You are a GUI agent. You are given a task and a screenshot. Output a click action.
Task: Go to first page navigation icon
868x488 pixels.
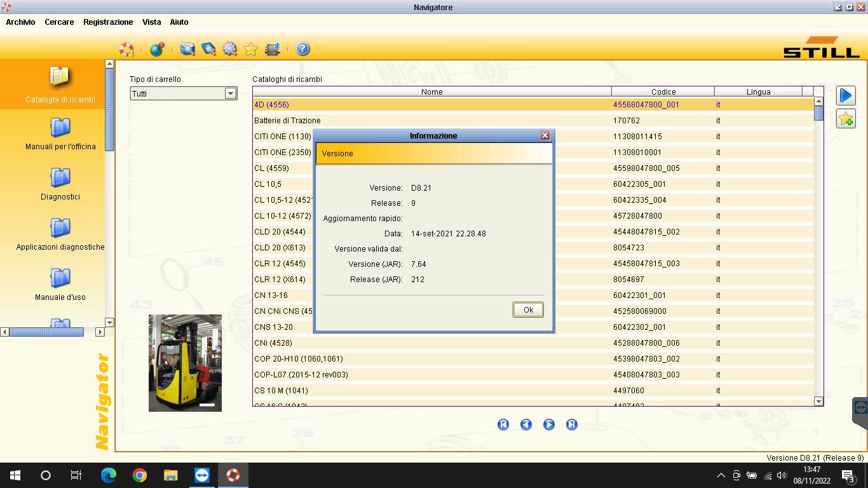pos(503,424)
